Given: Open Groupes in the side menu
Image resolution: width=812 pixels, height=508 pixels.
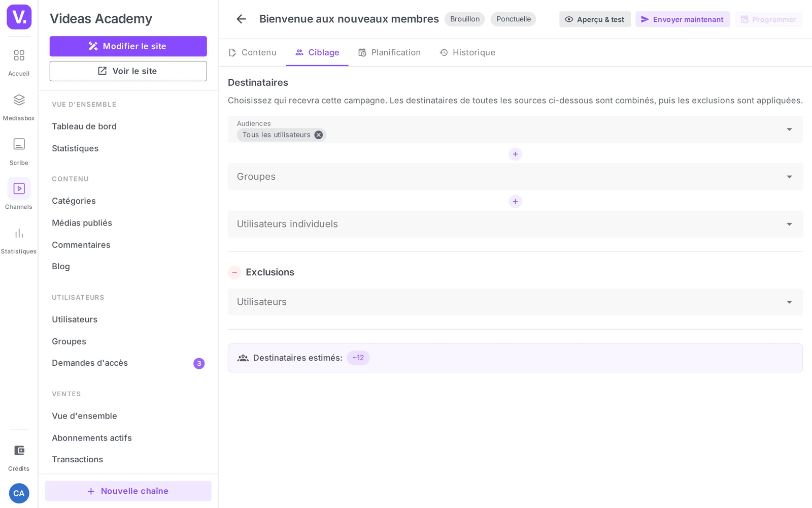Looking at the screenshot, I should 69,341.
